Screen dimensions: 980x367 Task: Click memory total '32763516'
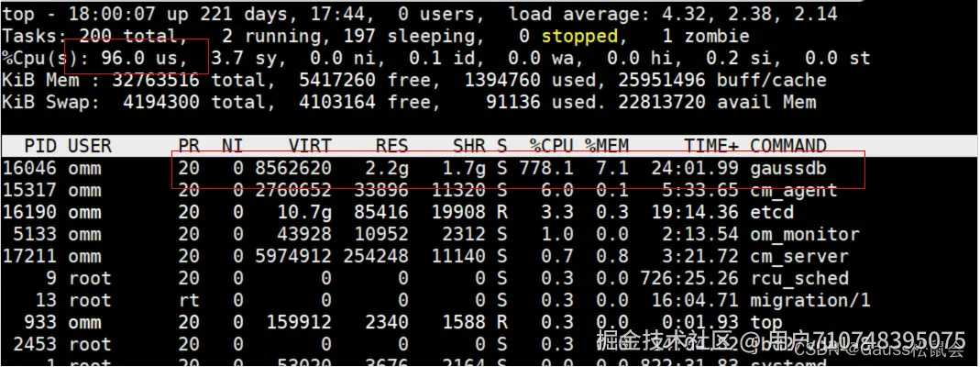pyautogui.click(x=156, y=81)
